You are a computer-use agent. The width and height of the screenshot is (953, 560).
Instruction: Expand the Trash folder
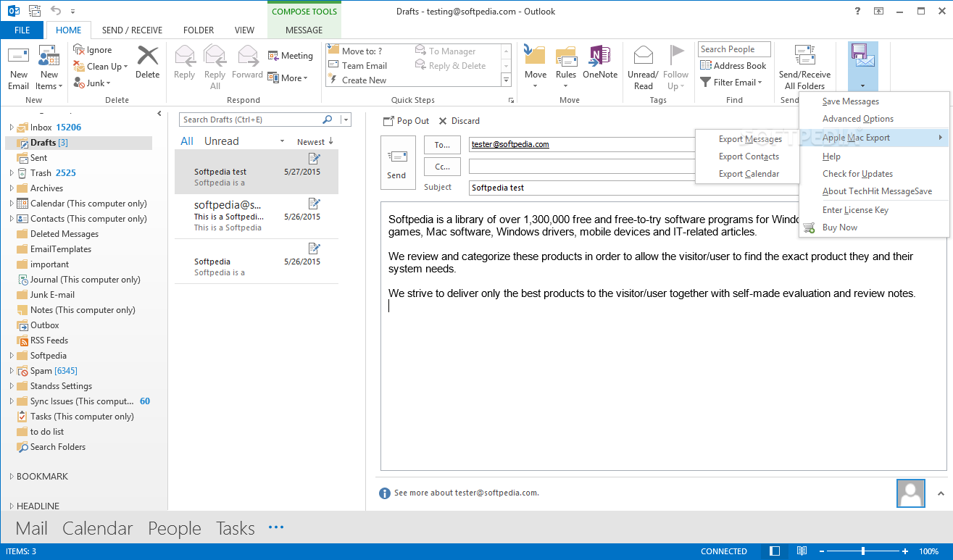pos(12,173)
